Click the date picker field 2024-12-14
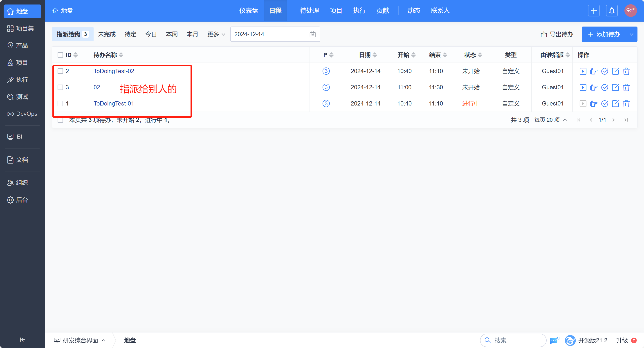 pyautogui.click(x=275, y=34)
